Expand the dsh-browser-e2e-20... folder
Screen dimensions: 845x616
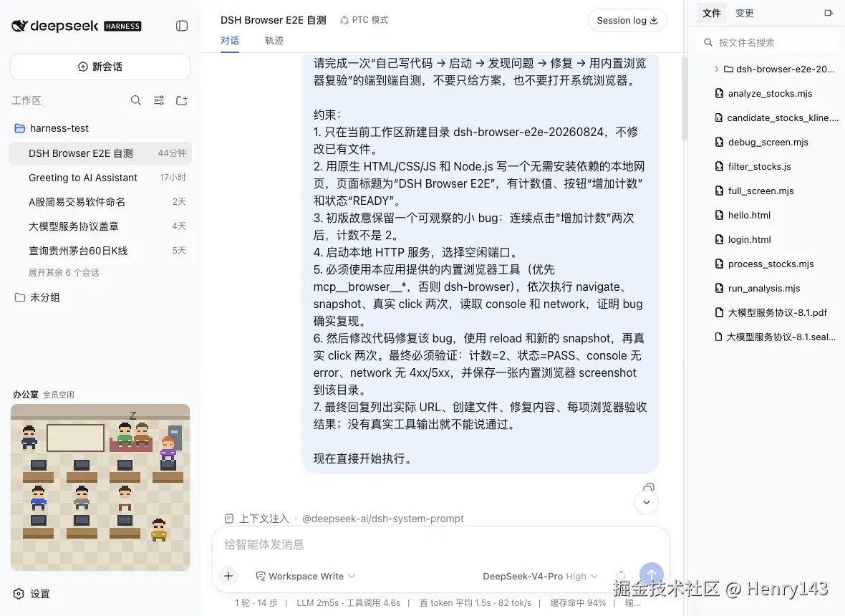coord(774,69)
